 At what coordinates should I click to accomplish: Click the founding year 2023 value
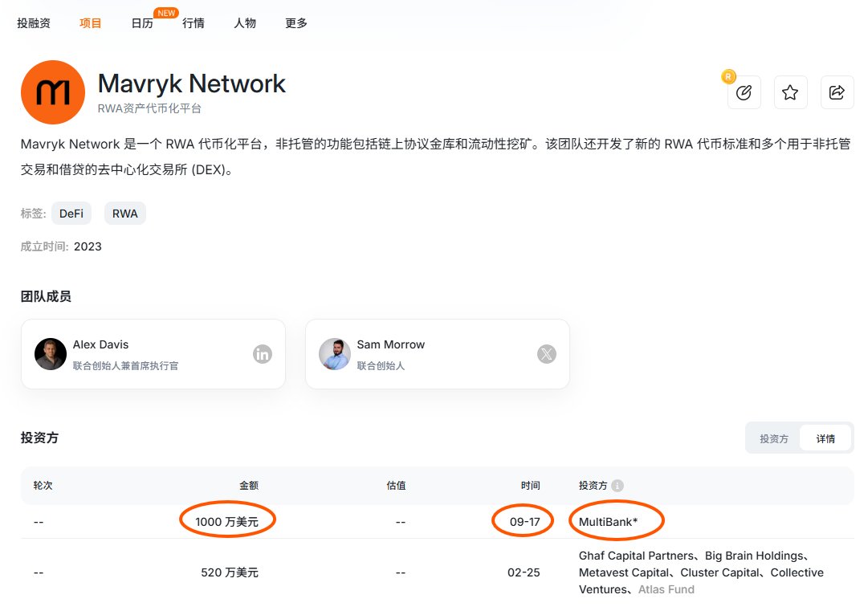88,247
